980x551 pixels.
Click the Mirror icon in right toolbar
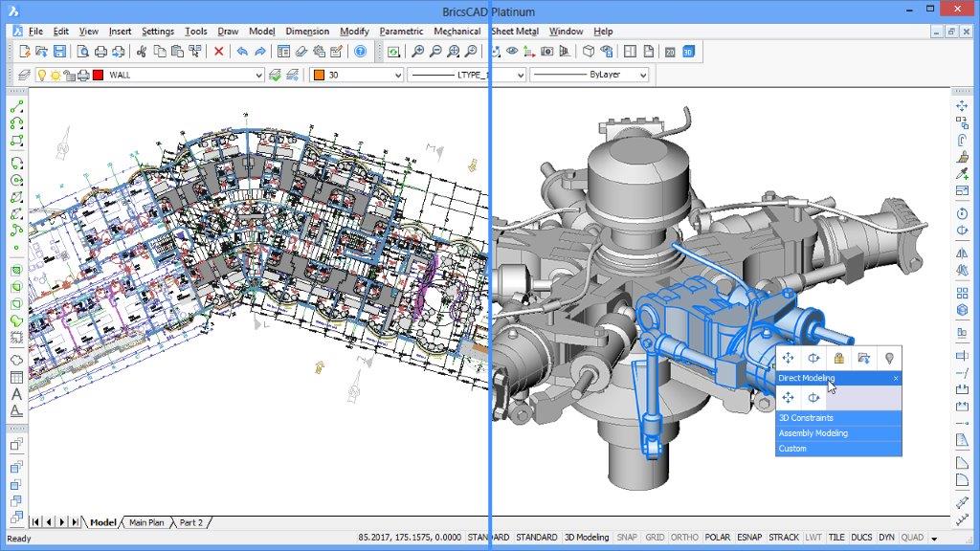pyautogui.click(x=962, y=253)
